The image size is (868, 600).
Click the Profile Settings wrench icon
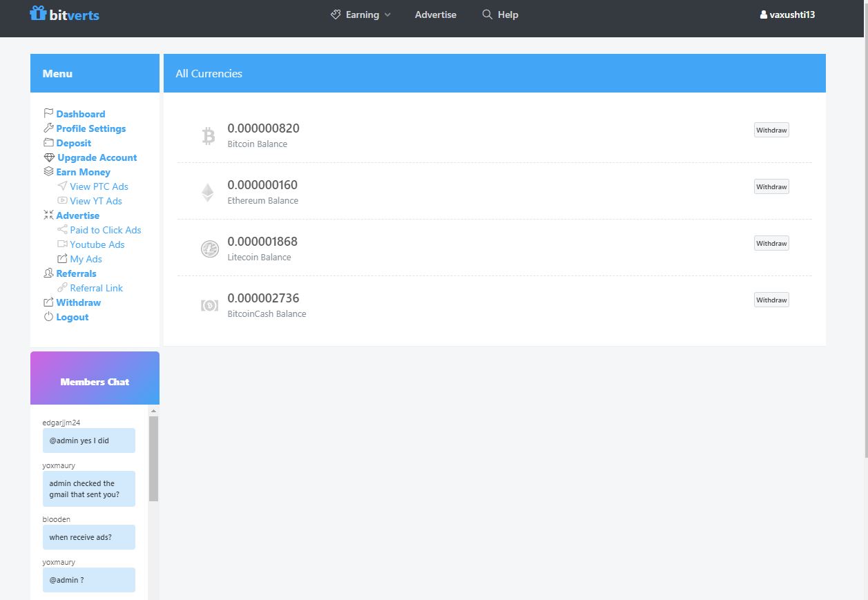coord(48,128)
